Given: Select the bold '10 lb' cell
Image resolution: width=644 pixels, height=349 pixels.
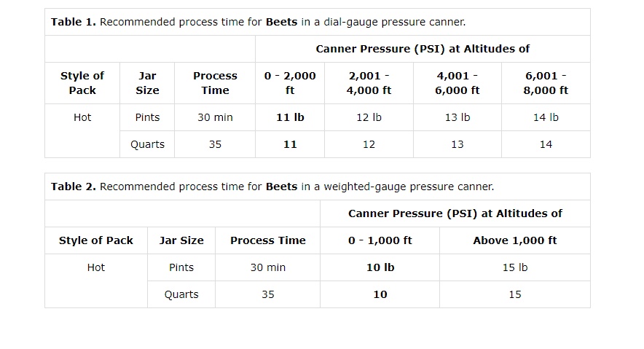Looking at the screenshot, I should (x=380, y=267).
